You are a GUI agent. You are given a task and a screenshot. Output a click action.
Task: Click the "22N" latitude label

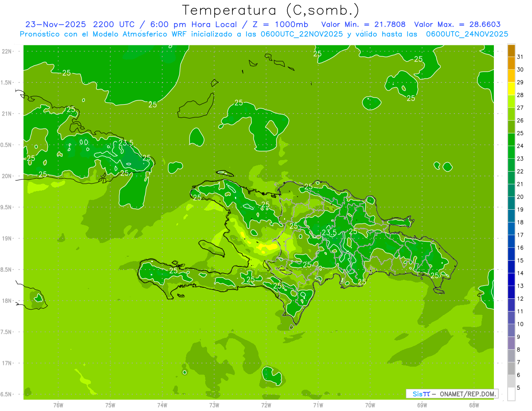7,51
